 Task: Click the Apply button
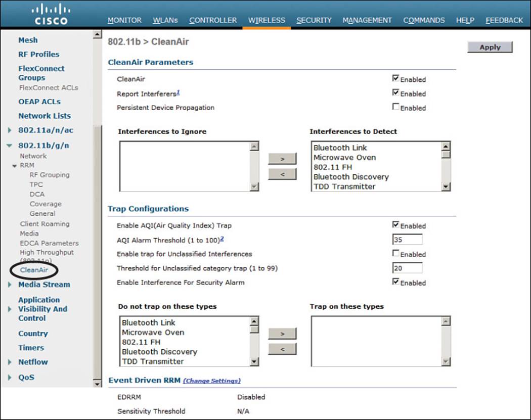pos(490,47)
